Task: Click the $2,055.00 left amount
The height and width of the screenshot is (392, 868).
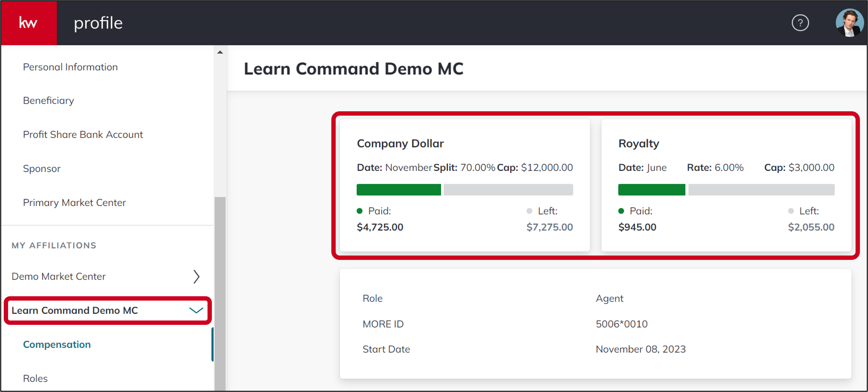Action: click(x=811, y=227)
